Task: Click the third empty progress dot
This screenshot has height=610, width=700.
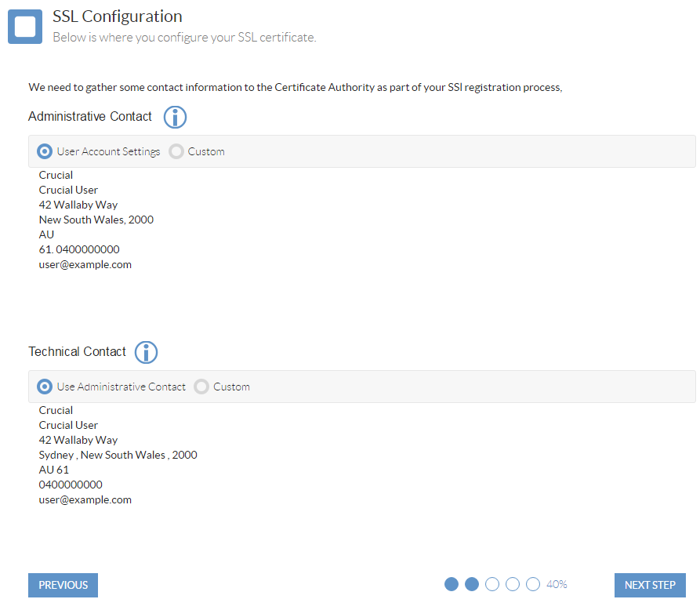Action: (492, 584)
